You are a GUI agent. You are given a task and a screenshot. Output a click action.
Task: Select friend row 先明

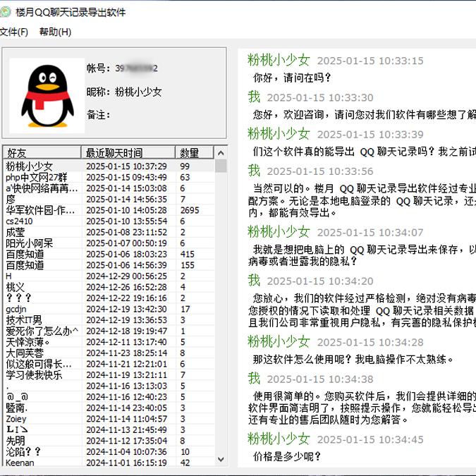click(x=109, y=441)
